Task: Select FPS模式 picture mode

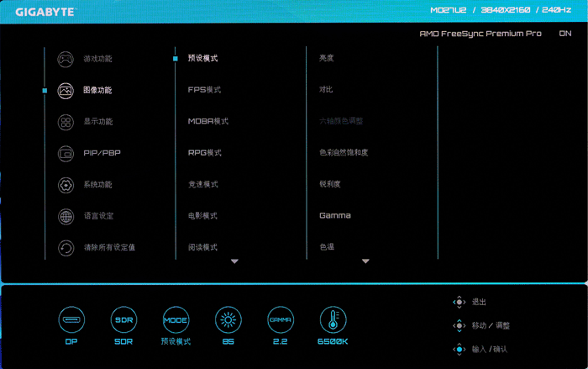Action: [x=204, y=90]
